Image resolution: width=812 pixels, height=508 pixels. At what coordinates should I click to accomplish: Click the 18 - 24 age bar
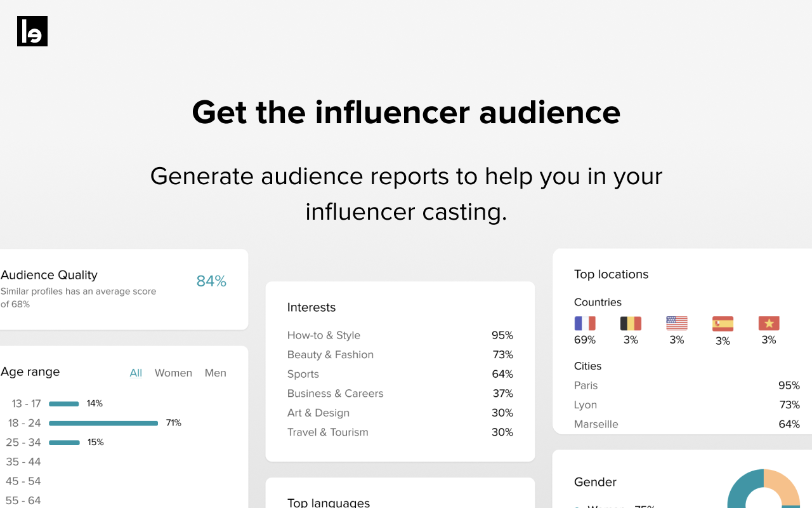(x=103, y=423)
